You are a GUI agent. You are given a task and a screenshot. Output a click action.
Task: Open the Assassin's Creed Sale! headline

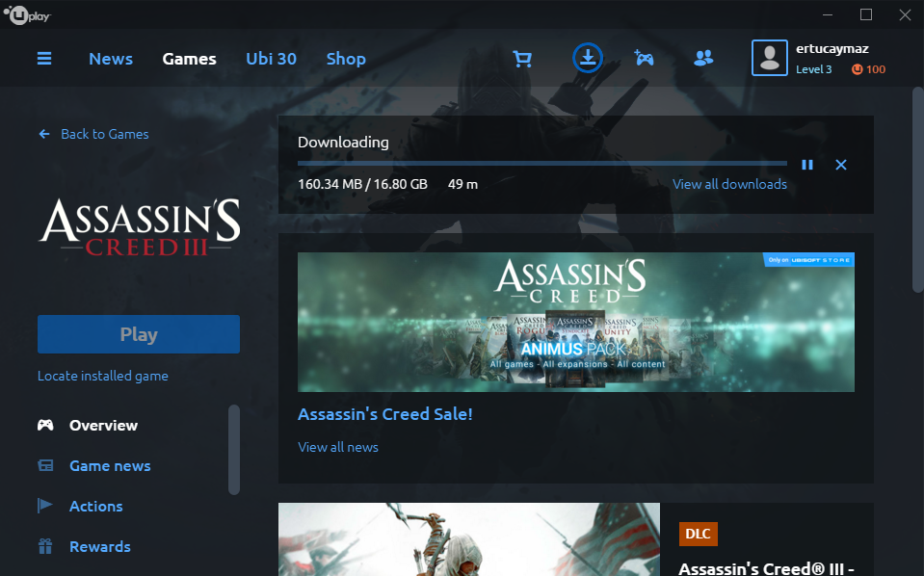[x=385, y=414]
